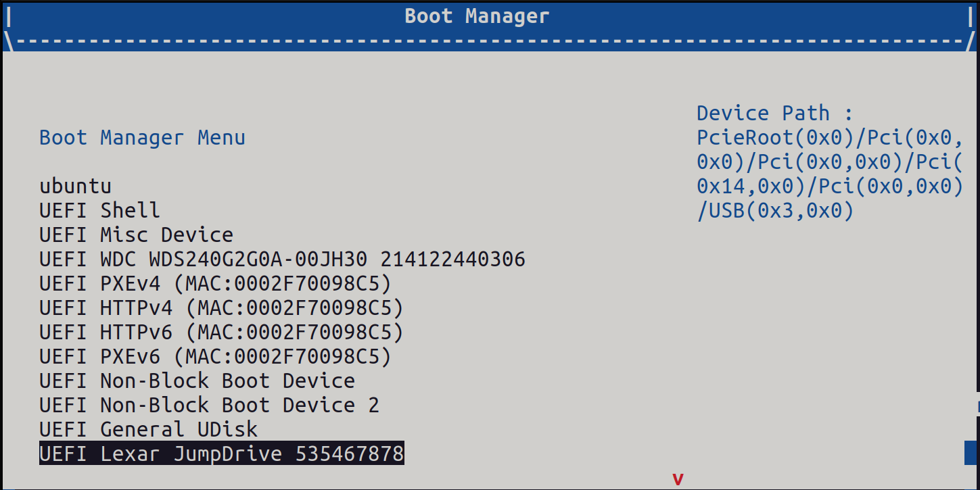Viewport: 980px width, 490px height.
Task: Select UEFI PXEv4 network boot entry
Action: (214, 283)
